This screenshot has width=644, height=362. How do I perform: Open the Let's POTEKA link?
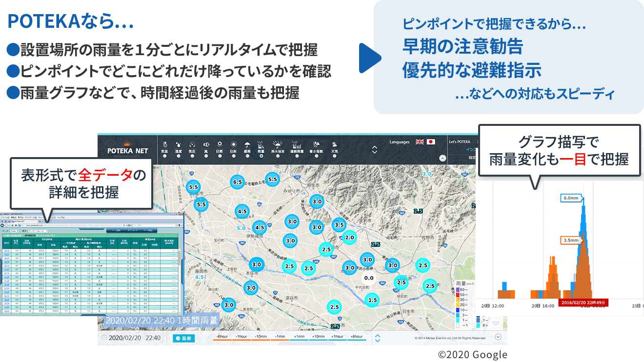(460, 142)
